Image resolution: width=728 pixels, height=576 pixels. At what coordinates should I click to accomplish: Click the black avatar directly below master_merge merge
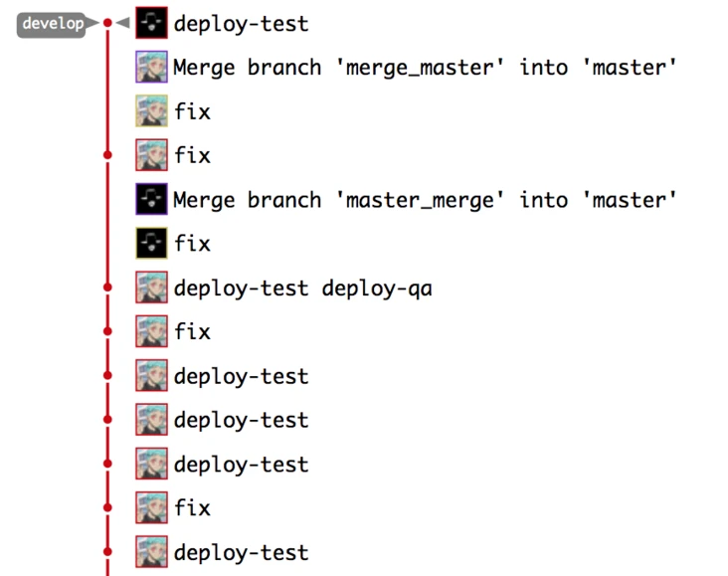[151, 244]
